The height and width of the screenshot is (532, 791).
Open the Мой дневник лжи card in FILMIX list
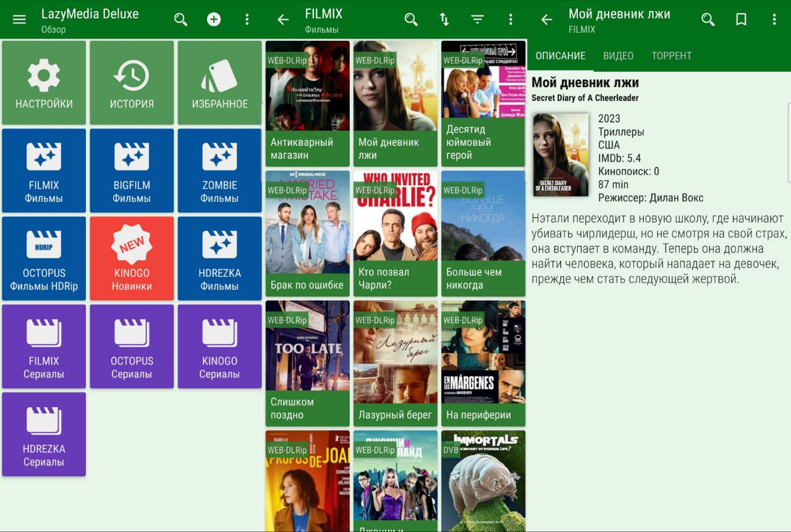(x=395, y=104)
